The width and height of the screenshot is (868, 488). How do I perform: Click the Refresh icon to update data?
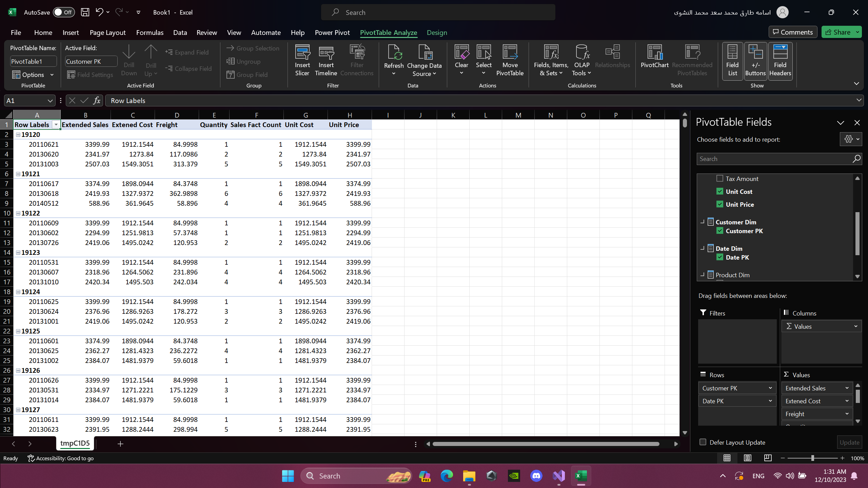[x=393, y=54]
